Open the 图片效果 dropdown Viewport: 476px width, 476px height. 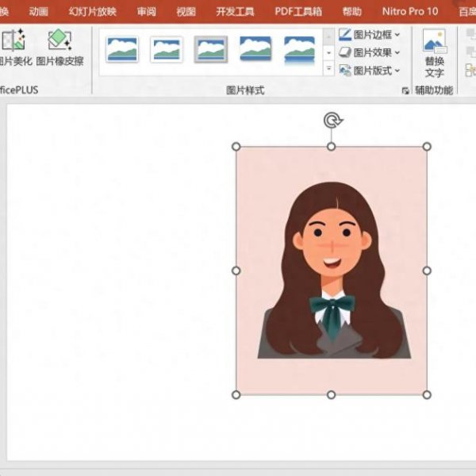(370, 52)
